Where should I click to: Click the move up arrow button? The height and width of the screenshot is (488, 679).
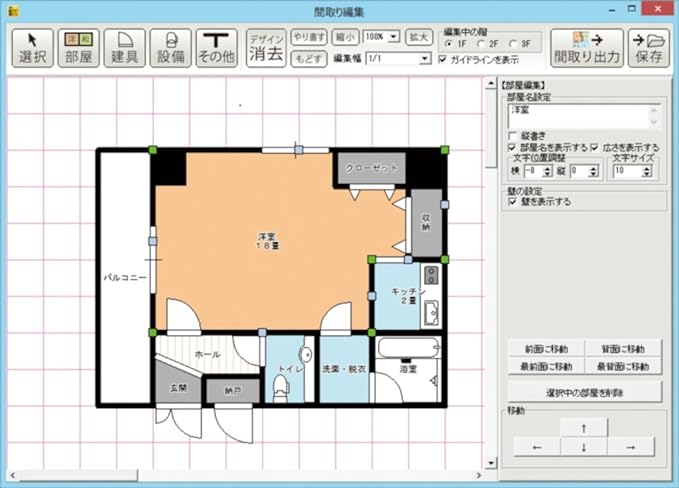click(x=584, y=428)
